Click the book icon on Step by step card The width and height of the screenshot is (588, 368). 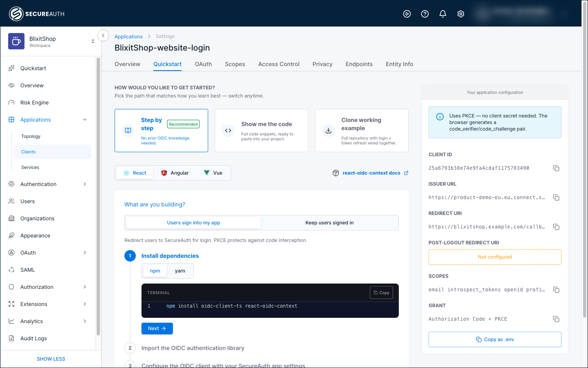pos(128,131)
